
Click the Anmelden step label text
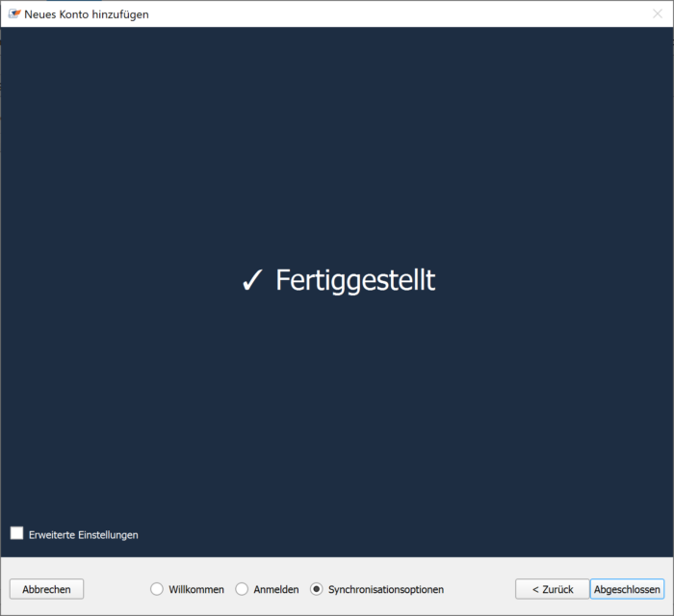276,589
